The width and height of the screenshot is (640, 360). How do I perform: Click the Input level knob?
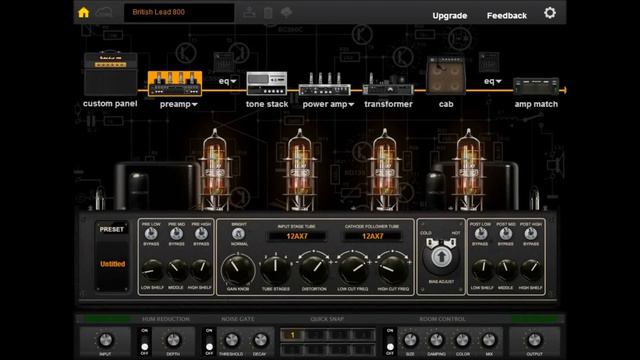105,340
